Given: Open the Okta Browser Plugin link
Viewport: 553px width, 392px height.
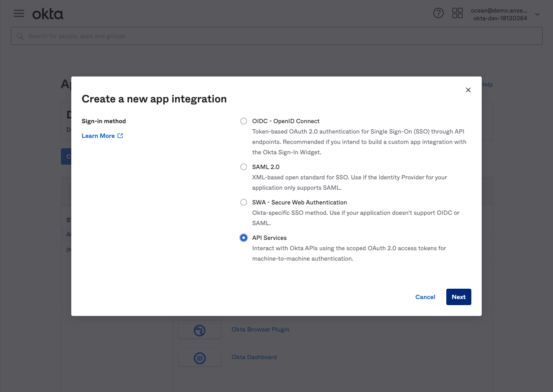Looking at the screenshot, I should 260,329.
